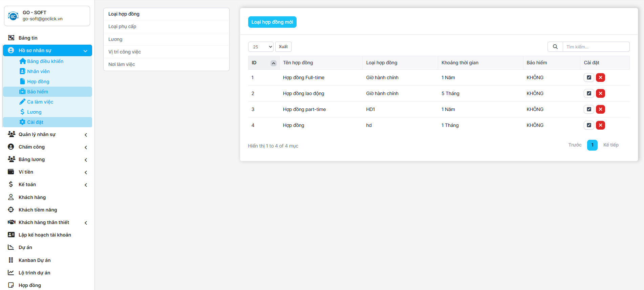Click edit icon for Hợp đồng part-time row
The image size is (644, 290).
tap(589, 109)
